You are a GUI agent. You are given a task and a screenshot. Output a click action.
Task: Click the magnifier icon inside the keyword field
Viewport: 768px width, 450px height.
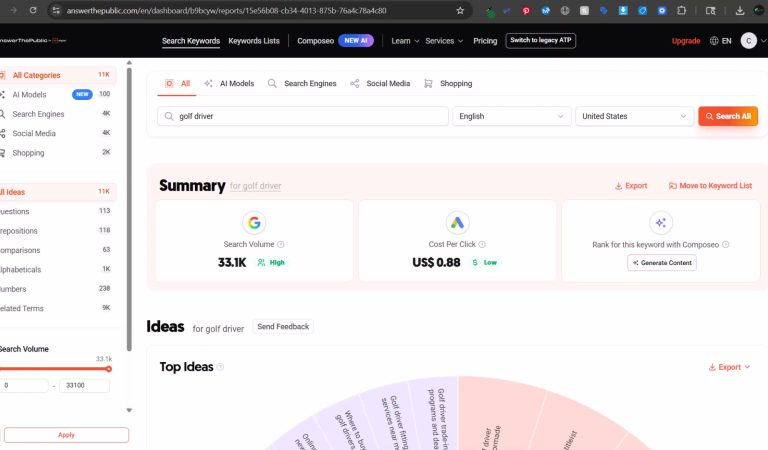[x=169, y=116]
